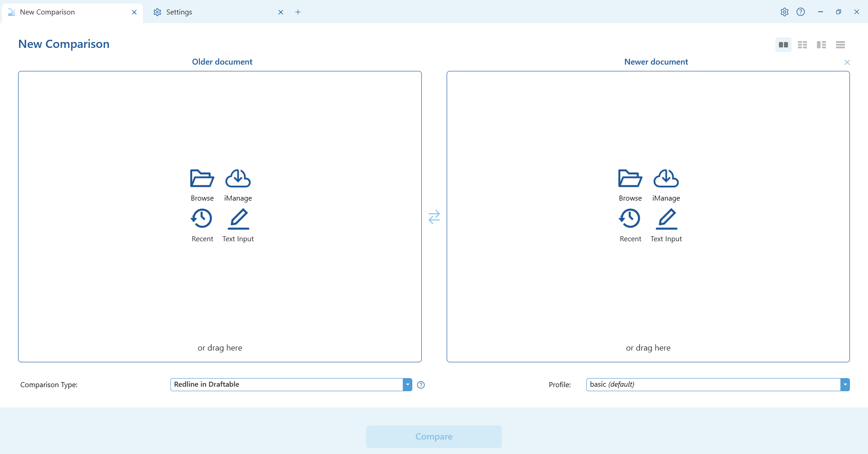Open settings gear in title bar
Screen dimensions: 868x454
784,12
